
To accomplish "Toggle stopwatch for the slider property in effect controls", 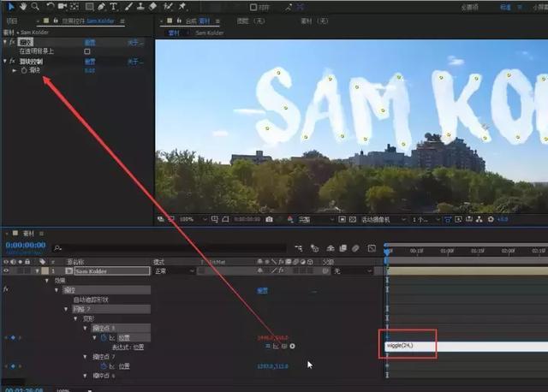I will (24, 70).
